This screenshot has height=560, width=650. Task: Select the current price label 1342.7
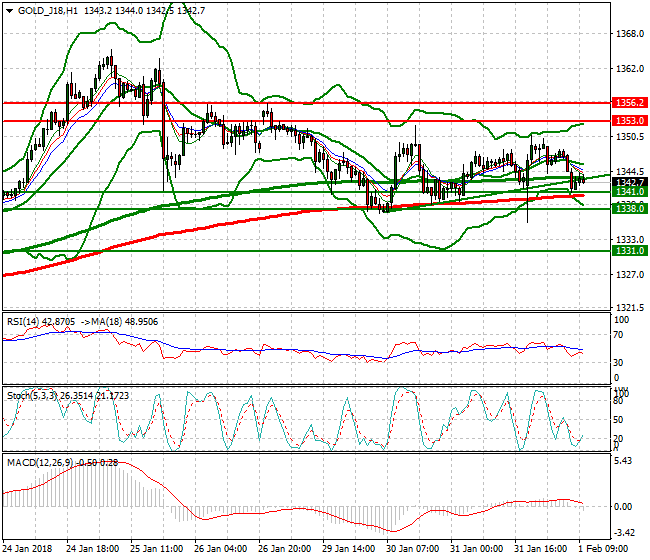coord(630,182)
